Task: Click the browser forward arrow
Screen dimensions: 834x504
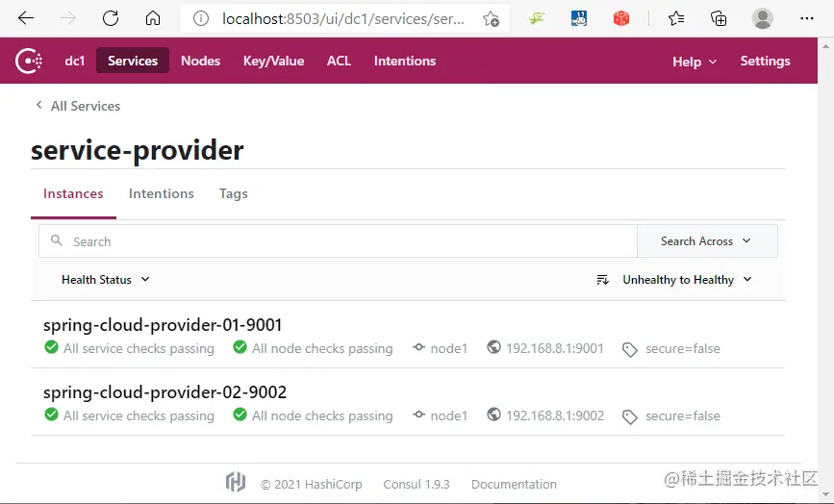Action: click(68, 18)
